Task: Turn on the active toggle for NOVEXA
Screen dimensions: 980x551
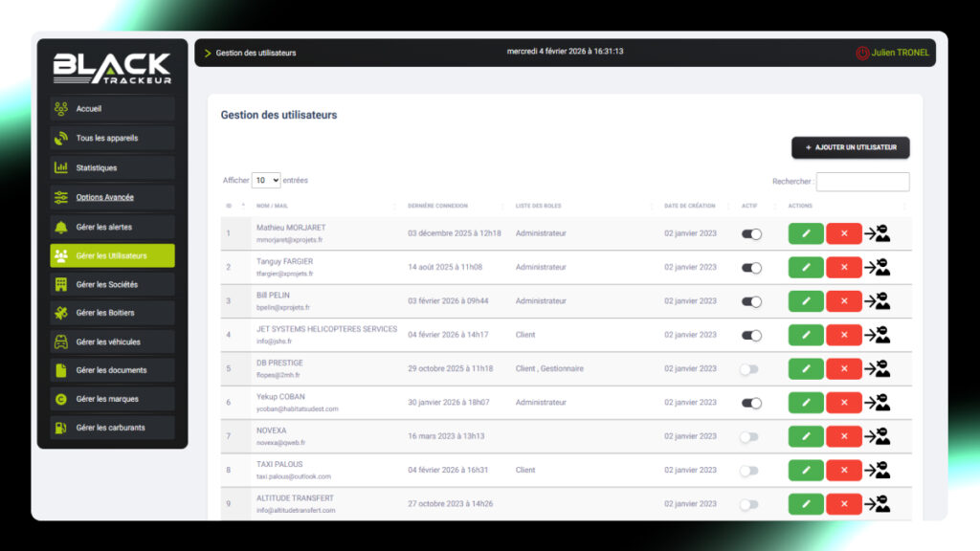Action: 749,436
